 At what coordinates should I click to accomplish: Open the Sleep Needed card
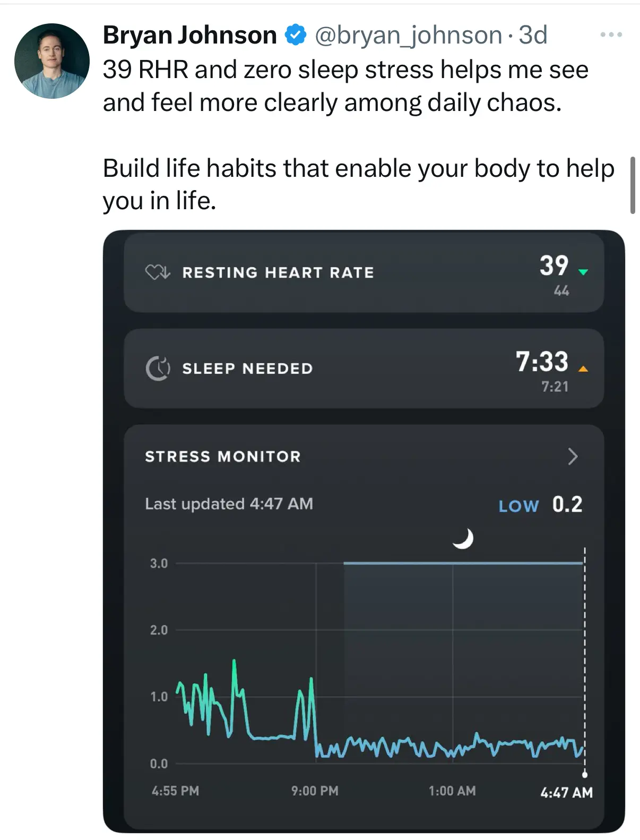click(364, 368)
